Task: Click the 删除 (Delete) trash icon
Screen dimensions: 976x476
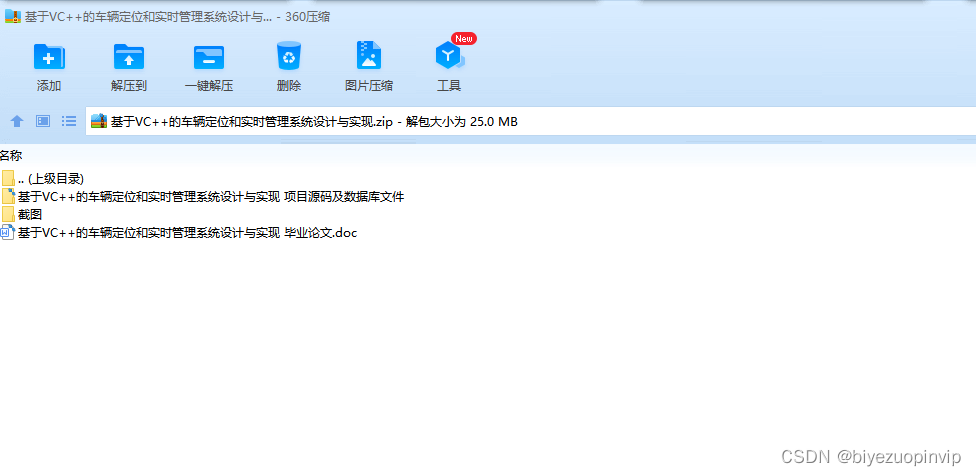Action: pos(289,55)
